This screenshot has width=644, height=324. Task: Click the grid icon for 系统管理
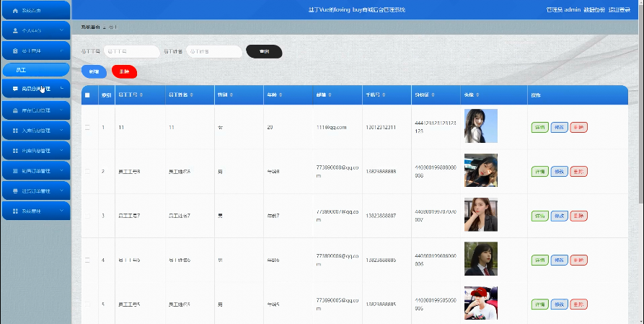tap(15, 211)
